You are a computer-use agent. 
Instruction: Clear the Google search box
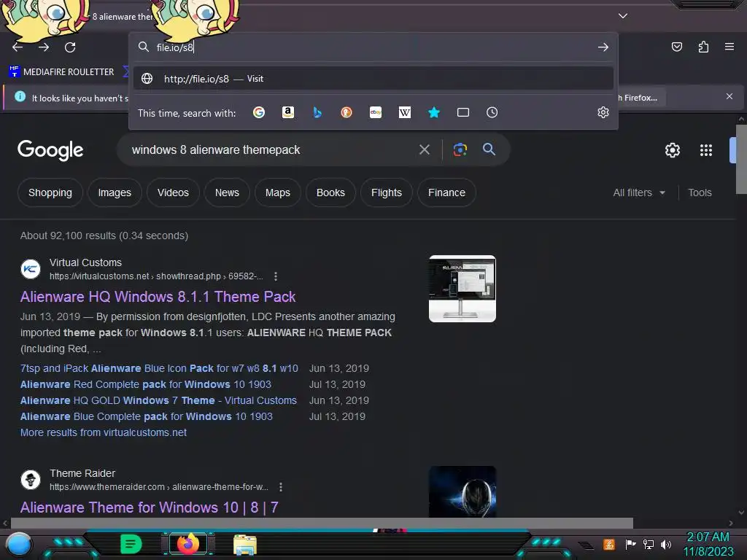pyautogui.click(x=425, y=150)
